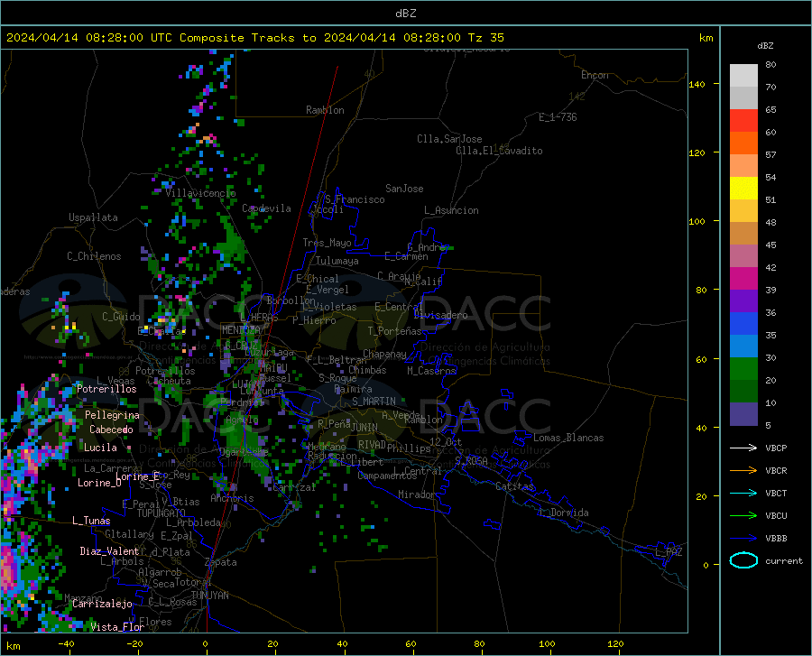The width and height of the screenshot is (812, 656).
Task: Click the L_PAZ place label
Action: (669, 552)
